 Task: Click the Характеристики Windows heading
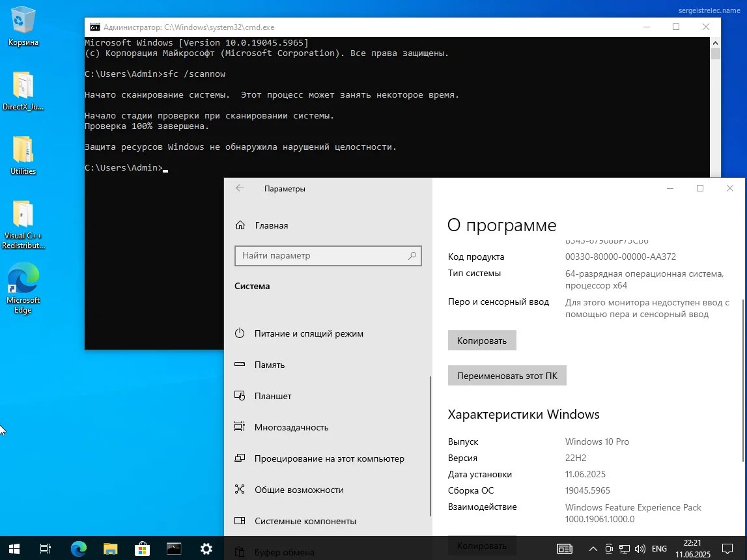pos(524,414)
